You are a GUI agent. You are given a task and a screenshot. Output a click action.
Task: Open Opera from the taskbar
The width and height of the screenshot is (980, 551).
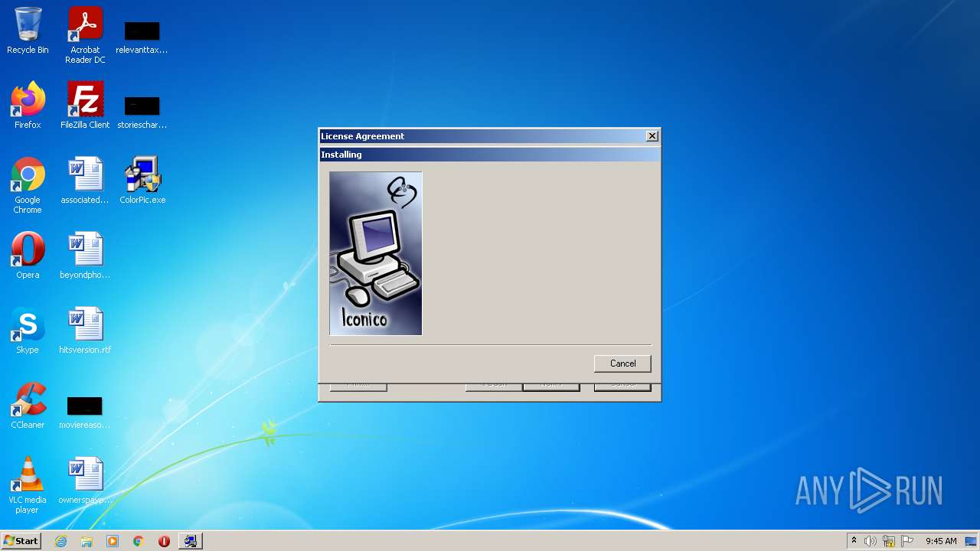164,541
